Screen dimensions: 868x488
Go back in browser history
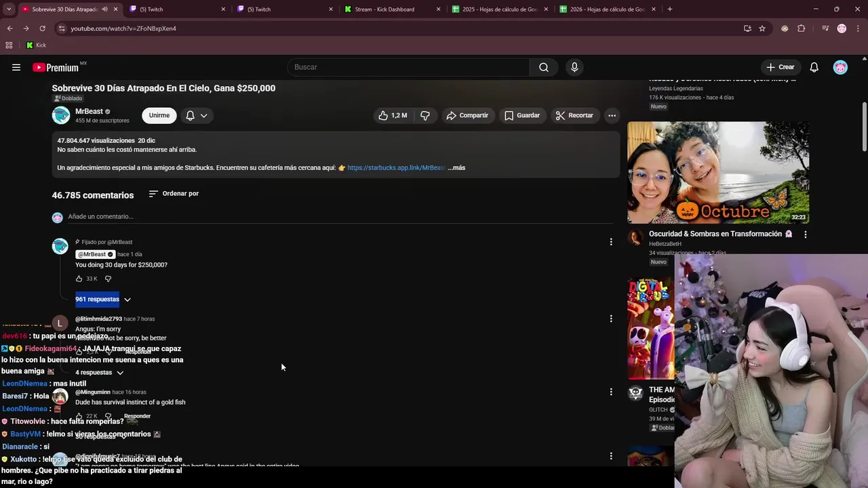(x=9, y=28)
